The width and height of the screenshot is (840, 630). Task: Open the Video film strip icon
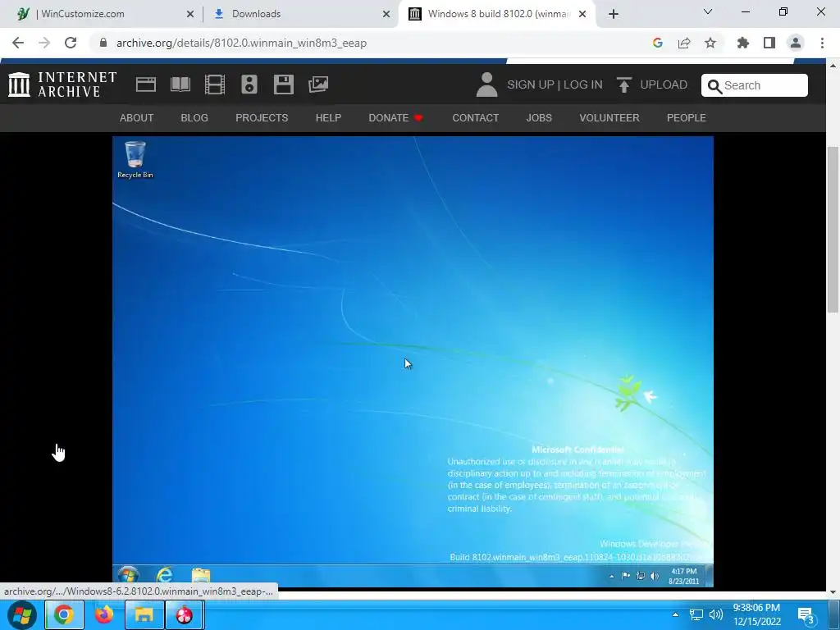click(x=215, y=84)
